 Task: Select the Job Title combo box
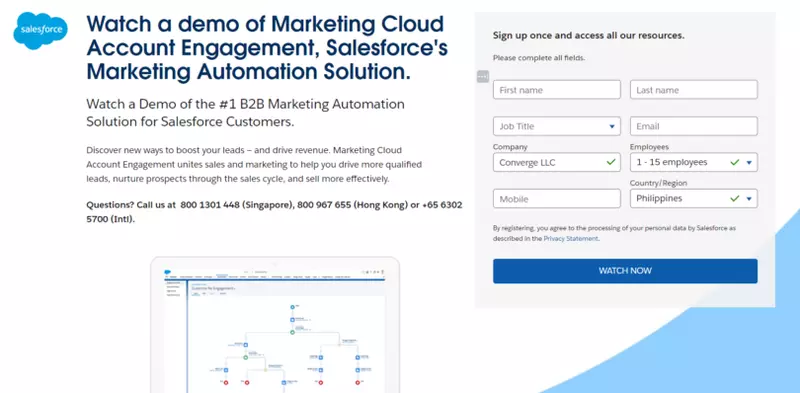[x=557, y=126]
